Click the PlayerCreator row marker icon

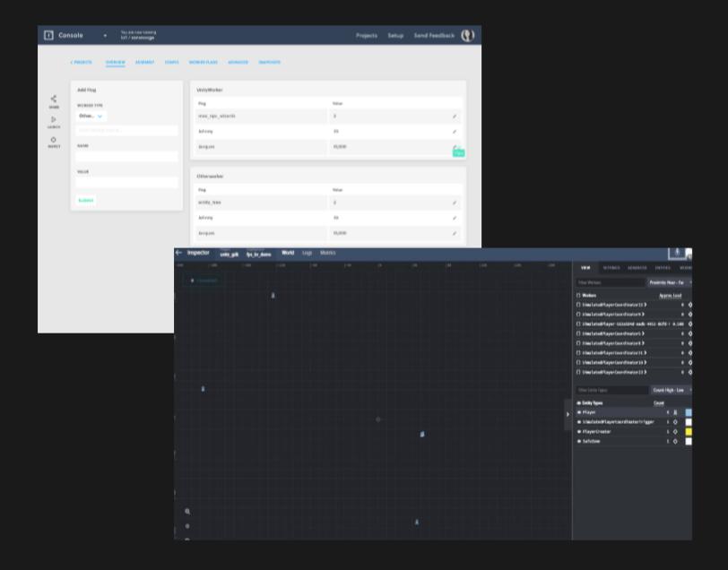tap(675, 432)
